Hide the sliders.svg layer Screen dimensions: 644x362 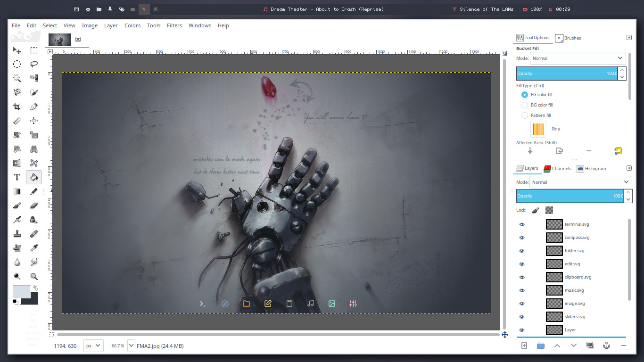coord(522,317)
